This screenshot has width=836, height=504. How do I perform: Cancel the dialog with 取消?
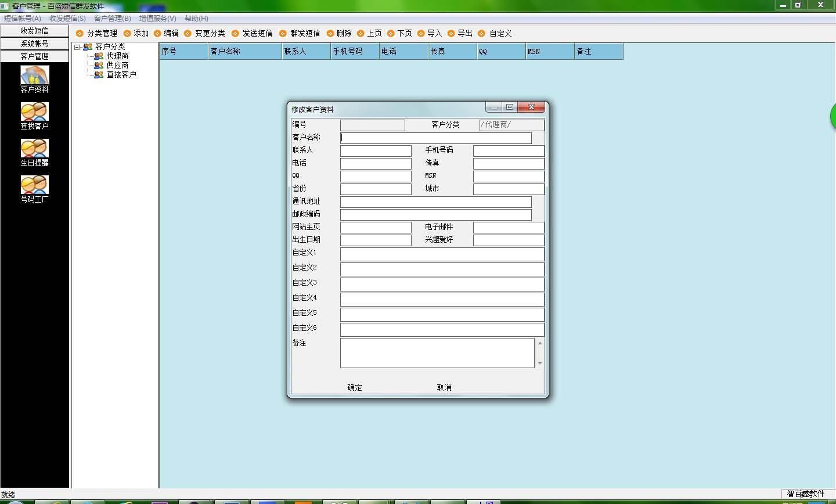click(444, 387)
